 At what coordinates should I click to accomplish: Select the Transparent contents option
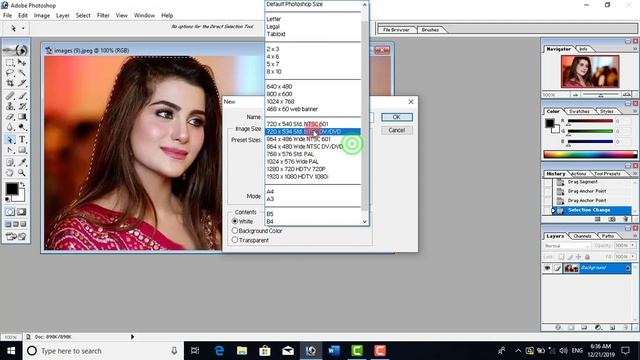[235, 240]
